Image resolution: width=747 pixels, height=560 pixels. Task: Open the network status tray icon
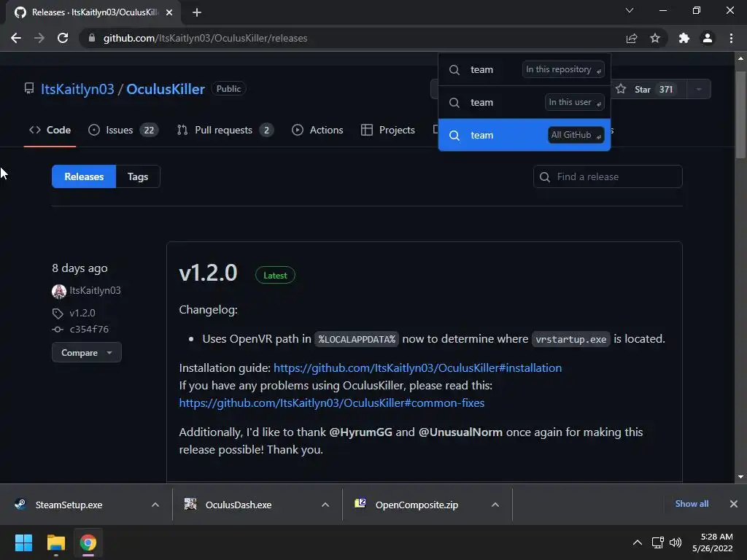click(x=658, y=542)
